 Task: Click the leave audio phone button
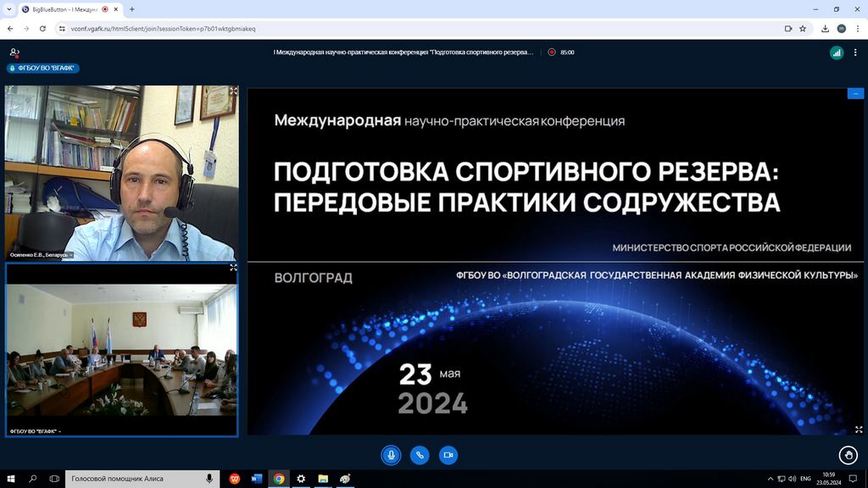pyautogui.click(x=420, y=455)
